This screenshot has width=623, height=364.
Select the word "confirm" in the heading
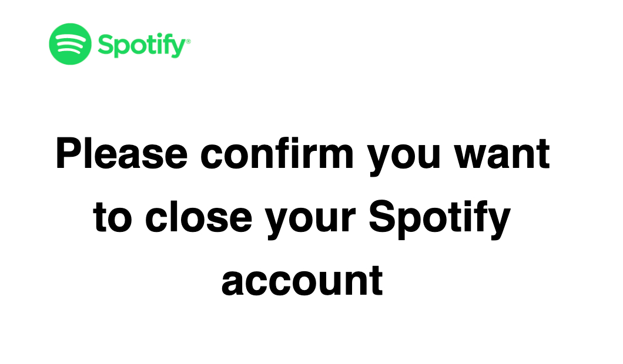pos(277,154)
